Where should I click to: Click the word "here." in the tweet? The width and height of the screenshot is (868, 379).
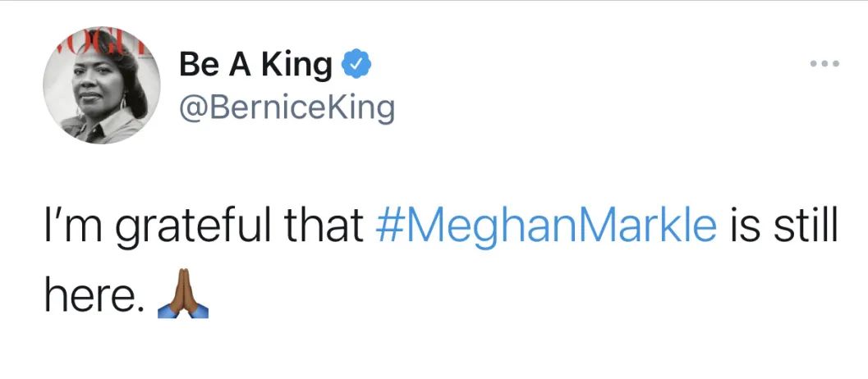(x=90, y=298)
